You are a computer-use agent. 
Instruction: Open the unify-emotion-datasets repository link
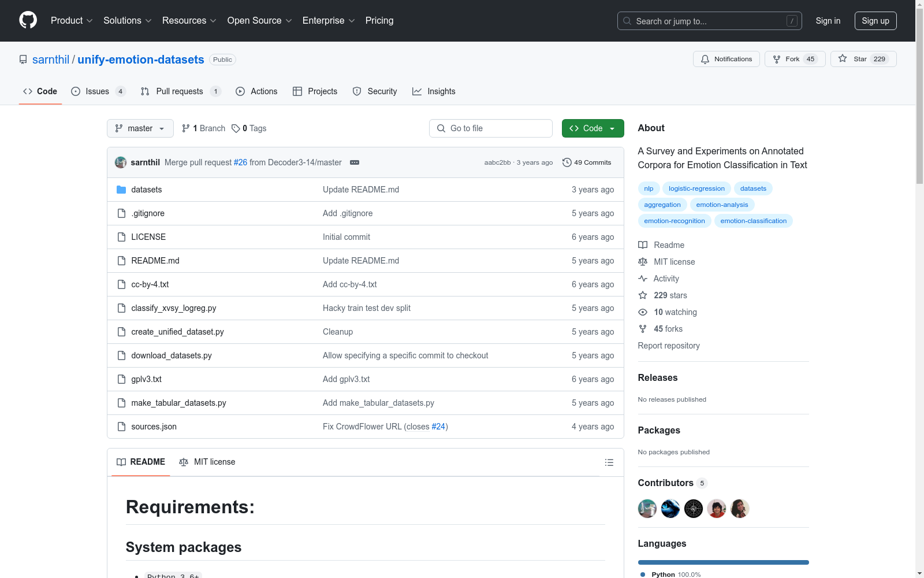coord(141,60)
